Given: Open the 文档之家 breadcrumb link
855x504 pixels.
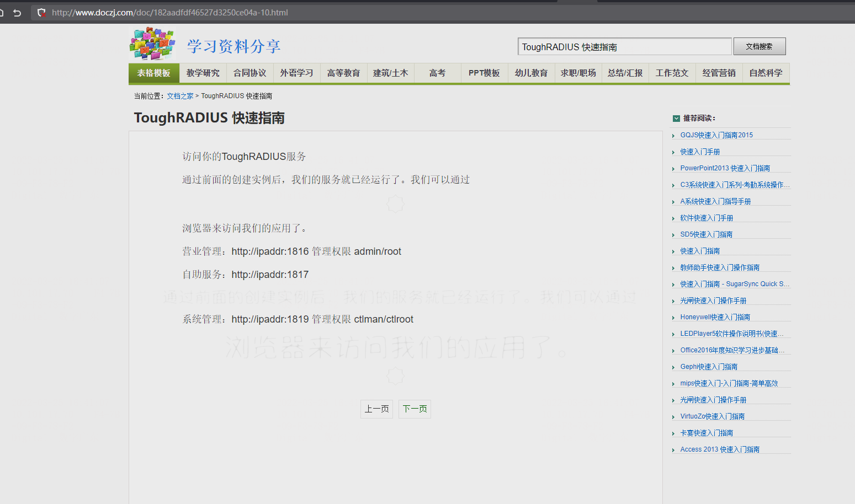Looking at the screenshot, I should tap(179, 95).
